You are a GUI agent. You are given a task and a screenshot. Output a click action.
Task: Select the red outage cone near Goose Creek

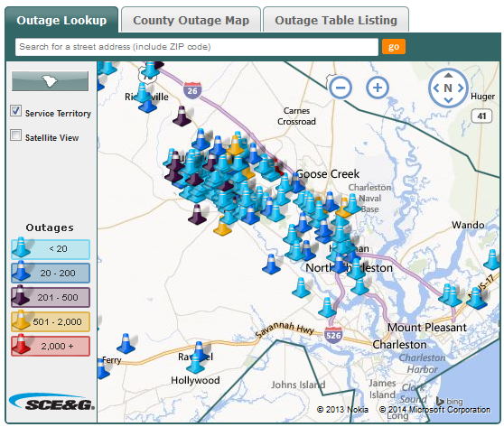point(277,166)
